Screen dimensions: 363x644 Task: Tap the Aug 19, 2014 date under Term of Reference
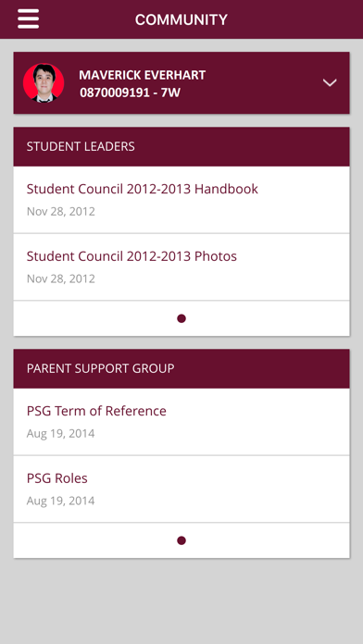(x=61, y=433)
